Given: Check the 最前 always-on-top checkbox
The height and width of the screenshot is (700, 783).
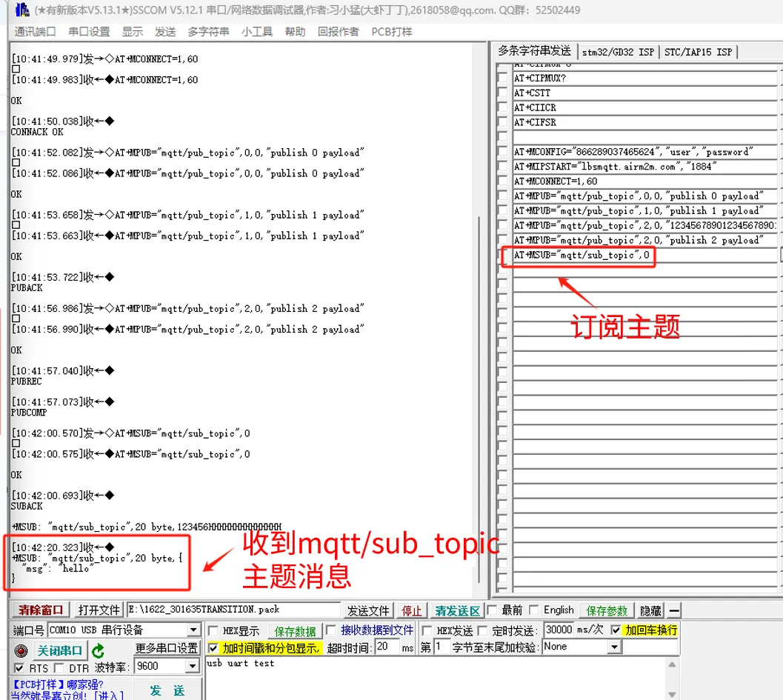Looking at the screenshot, I should coord(492,610).
